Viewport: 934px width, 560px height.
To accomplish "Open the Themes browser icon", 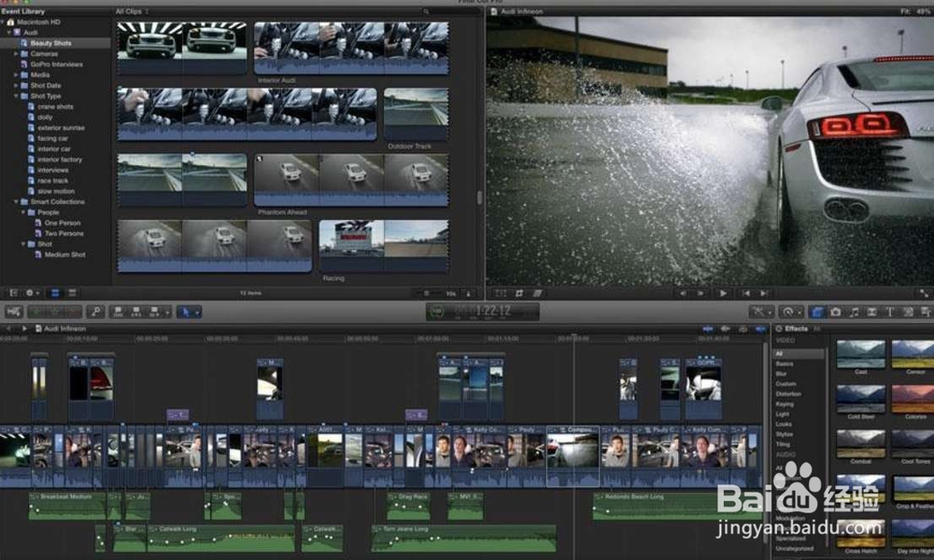I will [x=926, y=312].
